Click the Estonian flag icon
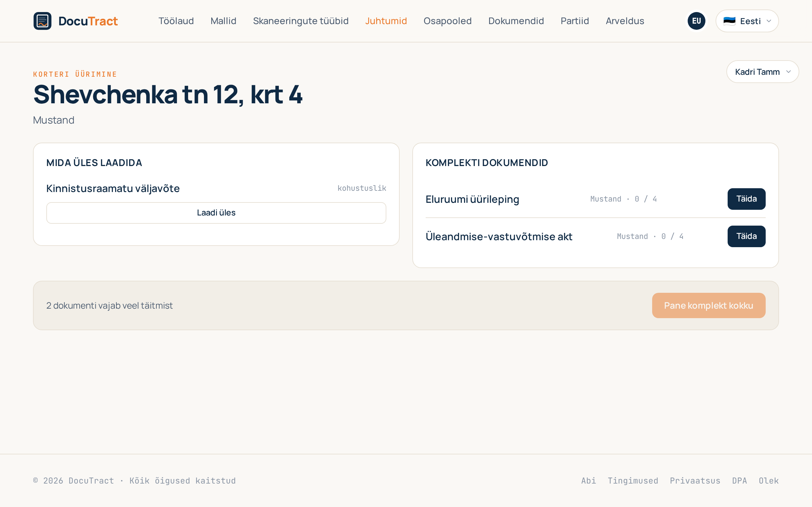The image size is (812, 507). coord(729,21)
